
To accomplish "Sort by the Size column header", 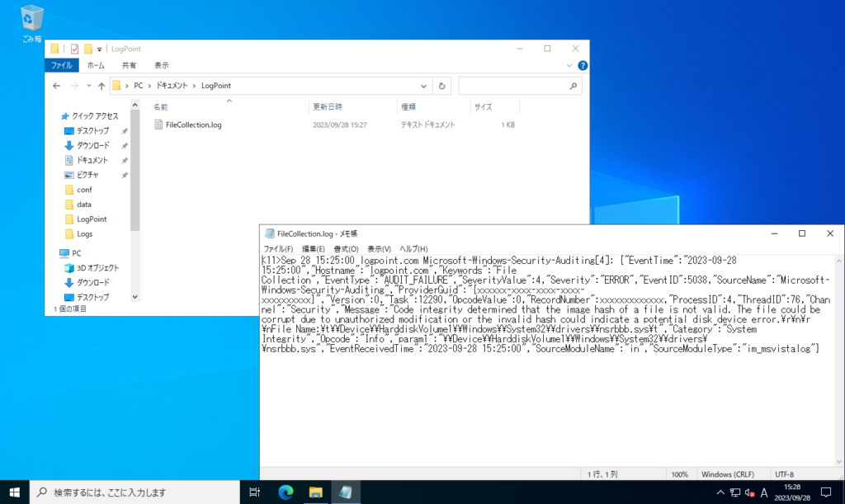I will pos(484,107).
